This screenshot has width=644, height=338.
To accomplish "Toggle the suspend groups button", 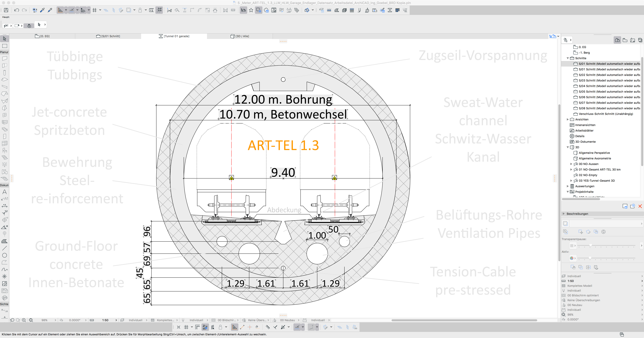I will [x=159, y=10].
